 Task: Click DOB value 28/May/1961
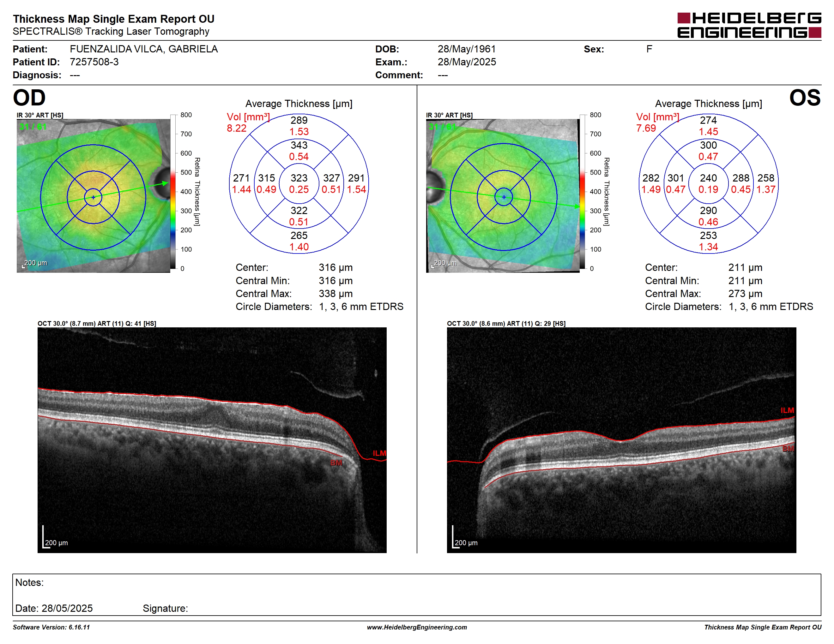[467, 49]
